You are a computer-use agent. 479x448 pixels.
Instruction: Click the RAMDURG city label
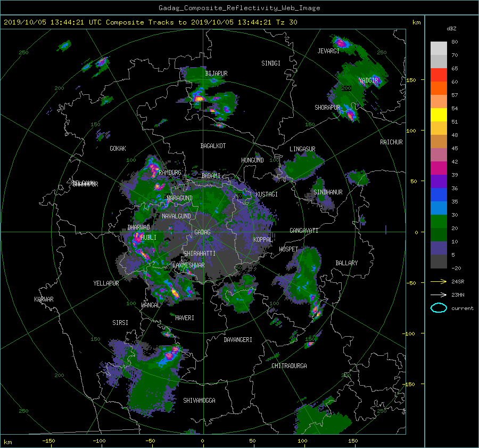click(170, 173)
